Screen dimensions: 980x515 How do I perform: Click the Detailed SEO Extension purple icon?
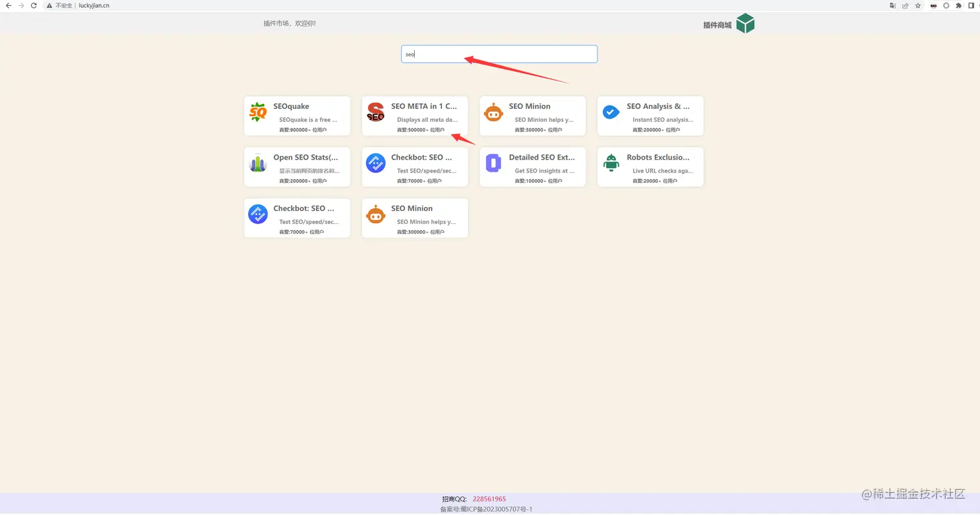494,163
